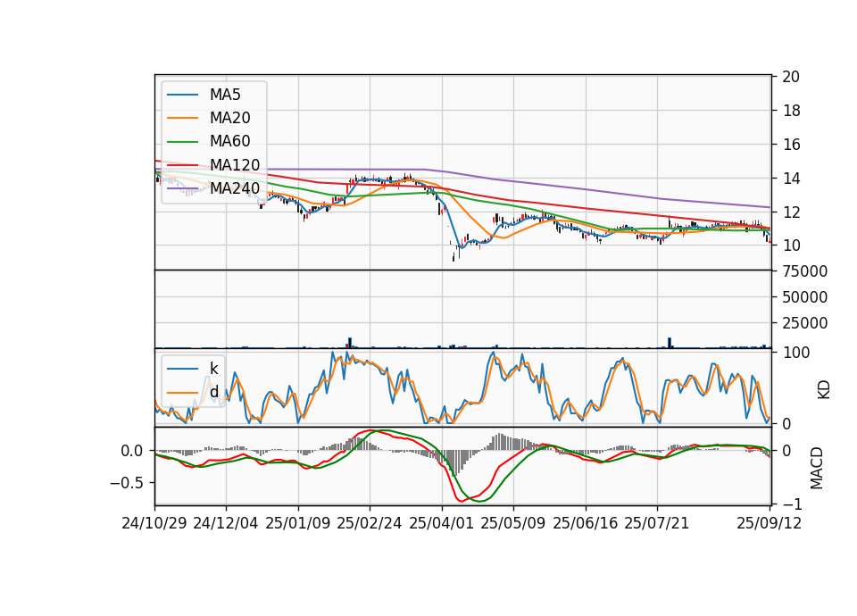Click the red MA120 legend line sample
The width and height of the screenshot is (857, 616).
pyautogui.click(x=182, y=165)
